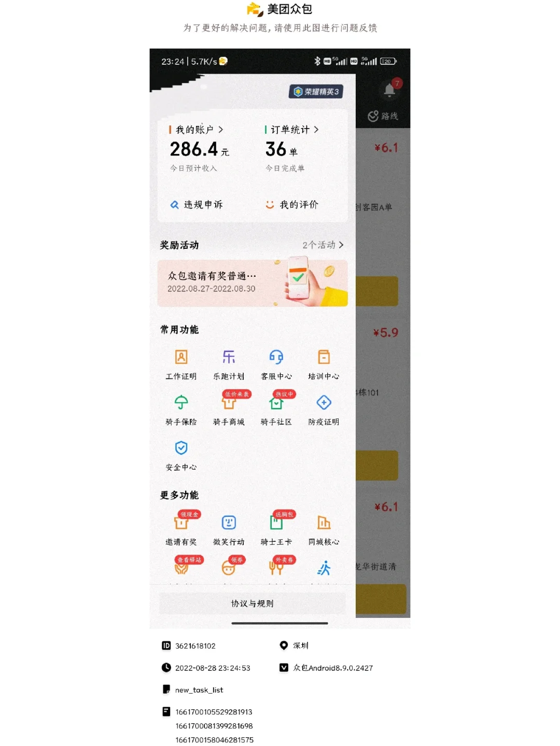The image size is (560, 746).
Task: Open 我的评价 my reviews
Action: click(292, 205)
